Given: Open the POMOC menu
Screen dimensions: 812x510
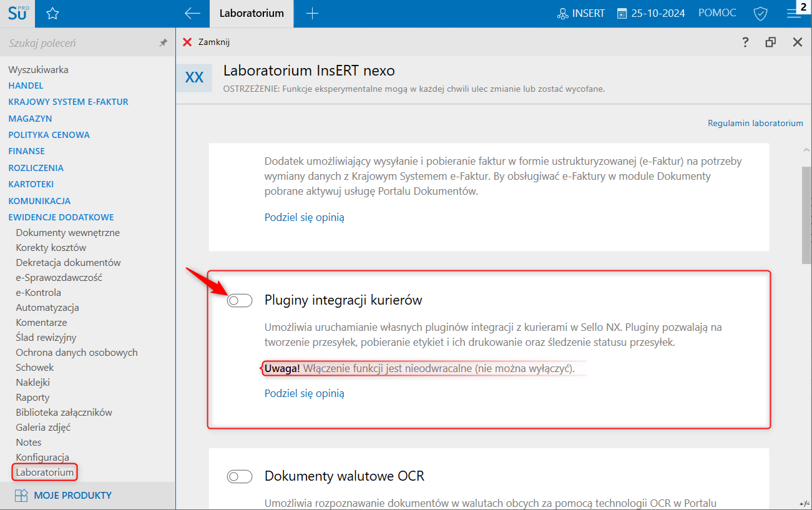Looking at the screenshot, I should point(717,13).
